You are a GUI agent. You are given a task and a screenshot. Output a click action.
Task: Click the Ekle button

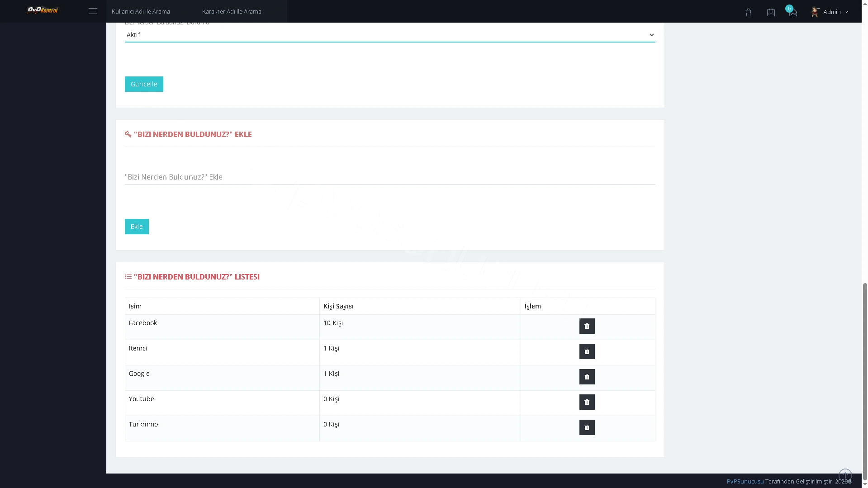[137, 227]
